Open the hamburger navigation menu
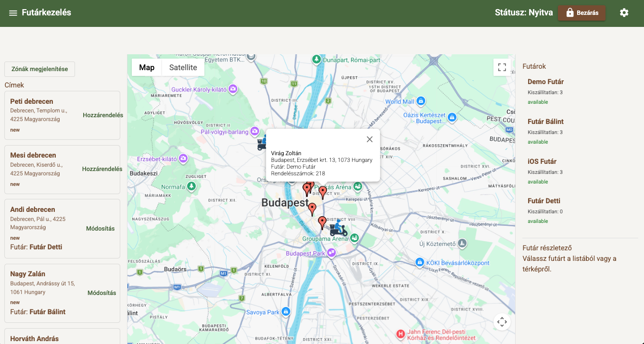 [13, 13]
